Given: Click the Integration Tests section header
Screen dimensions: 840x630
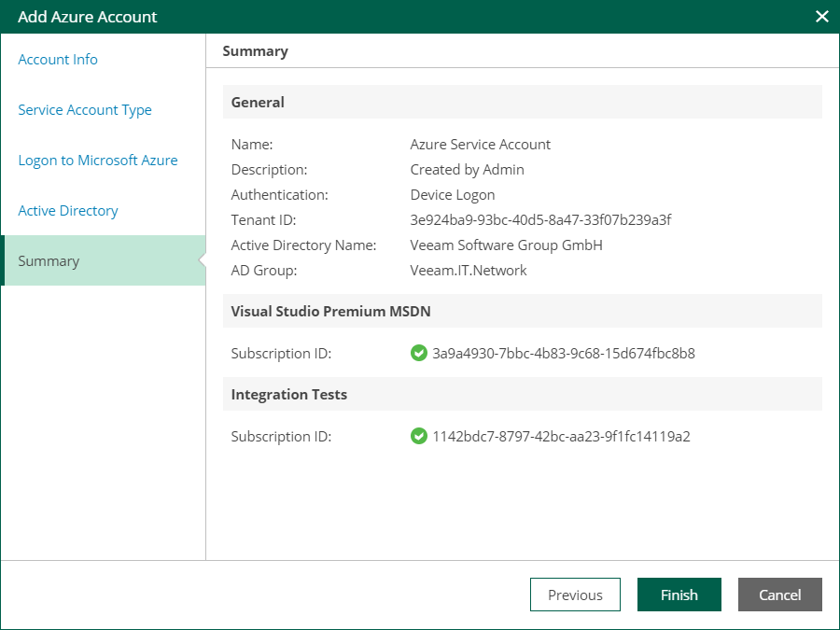Looking at the screenshot, I should [288, 395].
